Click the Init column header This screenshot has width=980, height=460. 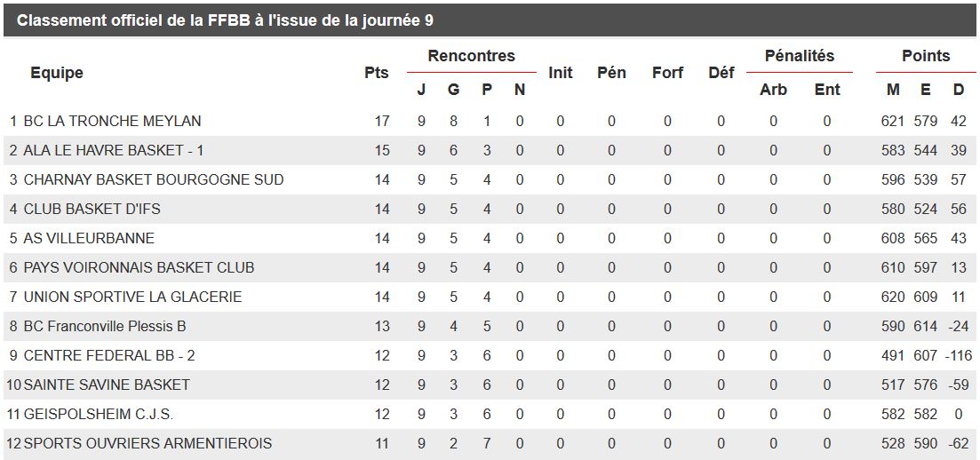(561, 73)
